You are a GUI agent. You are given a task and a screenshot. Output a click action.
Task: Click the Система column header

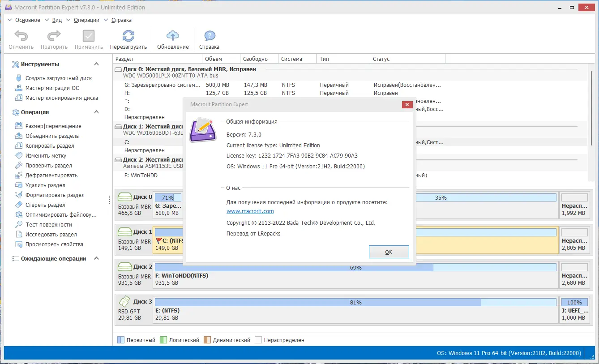297,59
